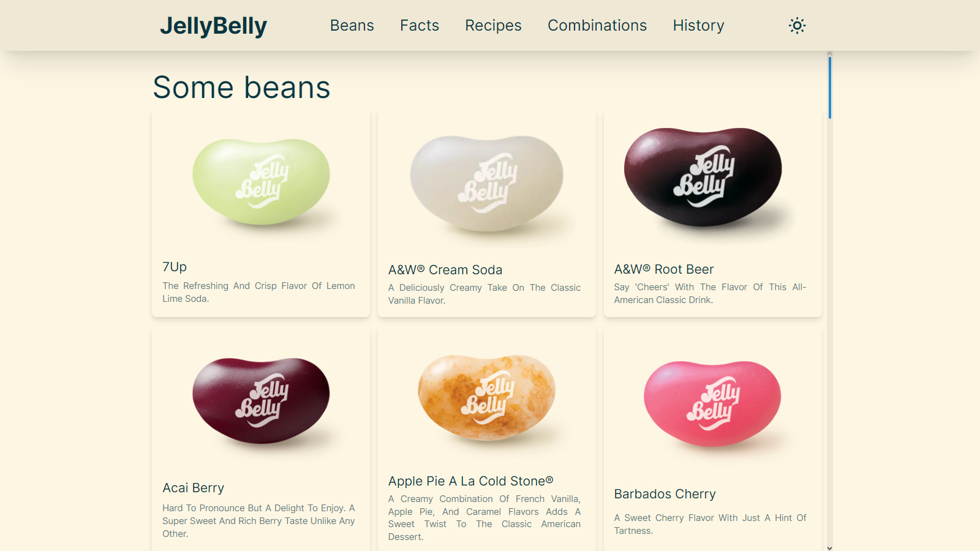Viewport: 980px width, 551px height.
Task: Open the History nav link
Action: [698, 26]
